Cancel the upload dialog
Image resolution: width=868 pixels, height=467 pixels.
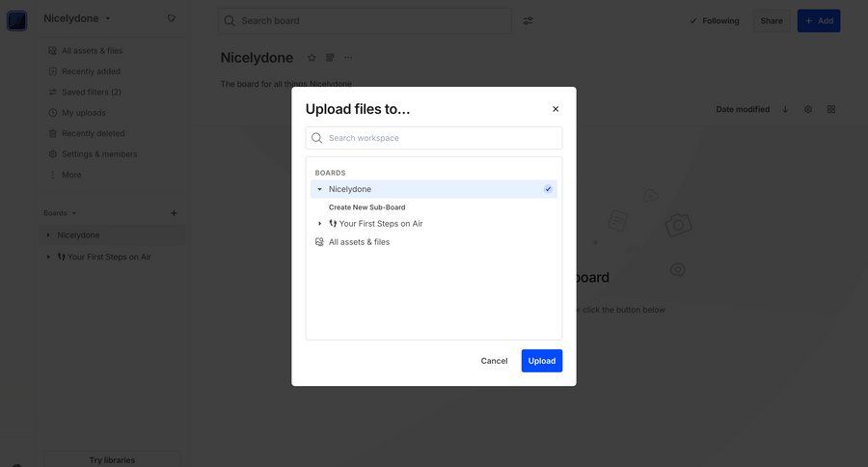(x=494, y=361)
